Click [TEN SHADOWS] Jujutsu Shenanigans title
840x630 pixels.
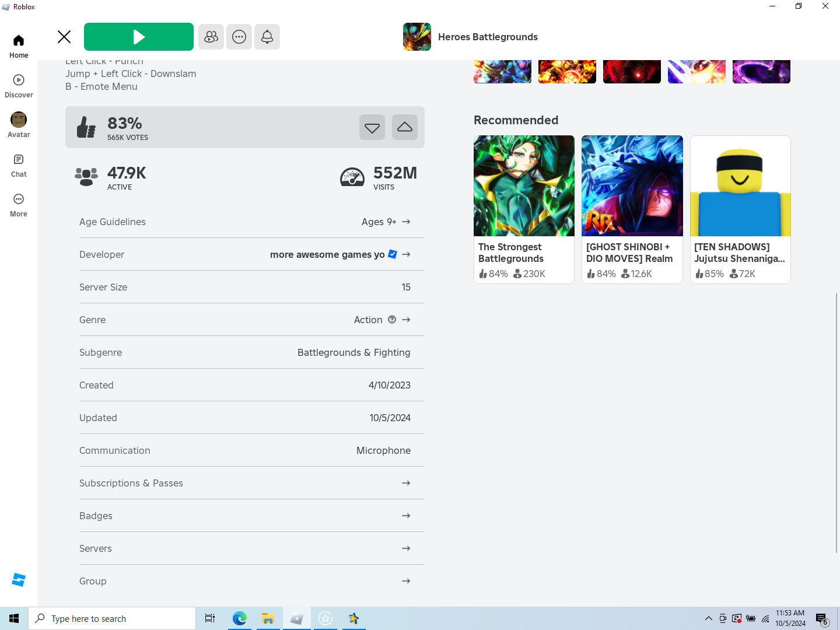tap(740, 253)
